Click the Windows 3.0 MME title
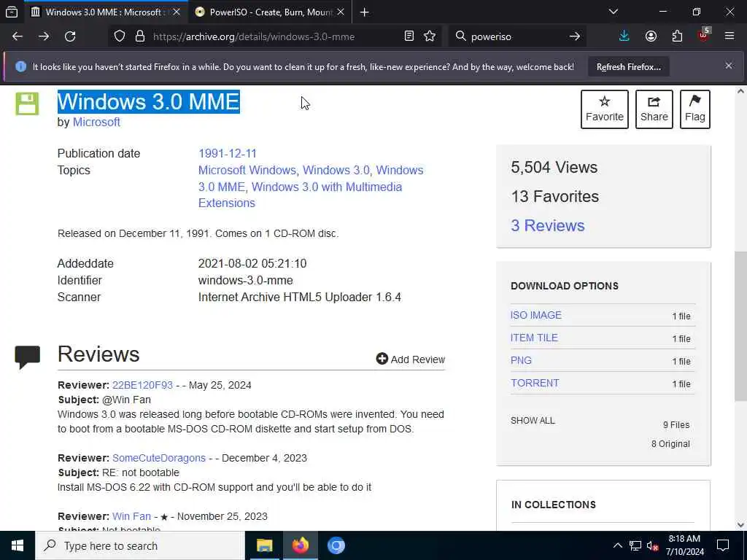This screenshot has width=747, height=560. [x=148, y=101]
